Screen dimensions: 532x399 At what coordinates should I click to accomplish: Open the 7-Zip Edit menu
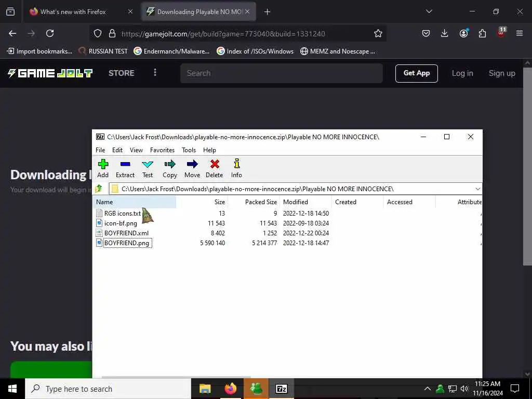tap(117, 150)
